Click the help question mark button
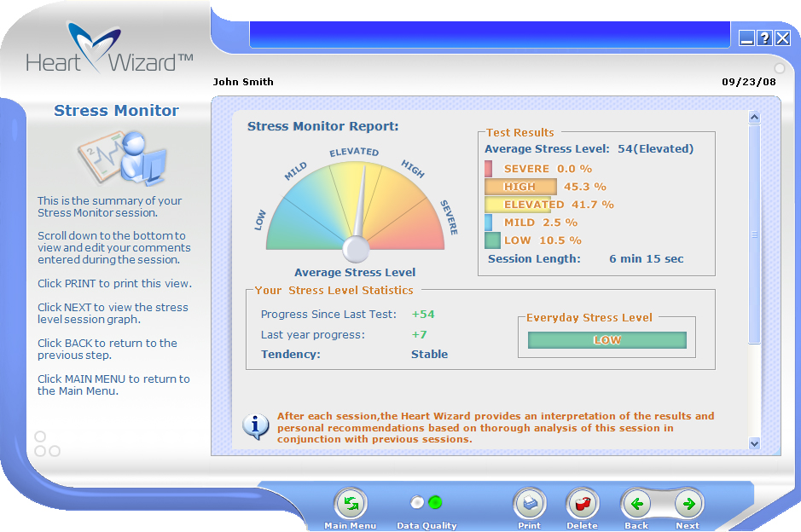 [764, 38]
